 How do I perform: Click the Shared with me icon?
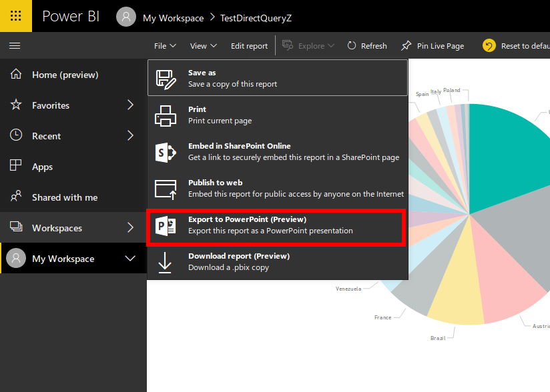click(x=16, y=197)
